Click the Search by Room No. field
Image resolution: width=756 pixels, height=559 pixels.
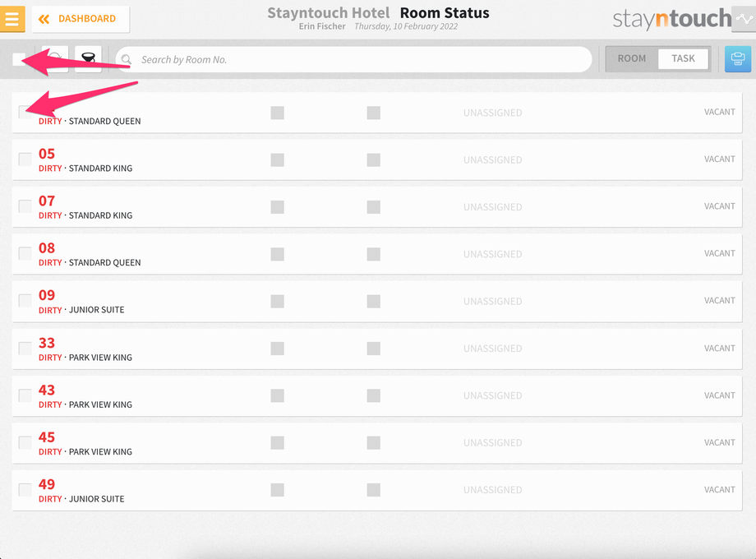click(x=354, y=59)
